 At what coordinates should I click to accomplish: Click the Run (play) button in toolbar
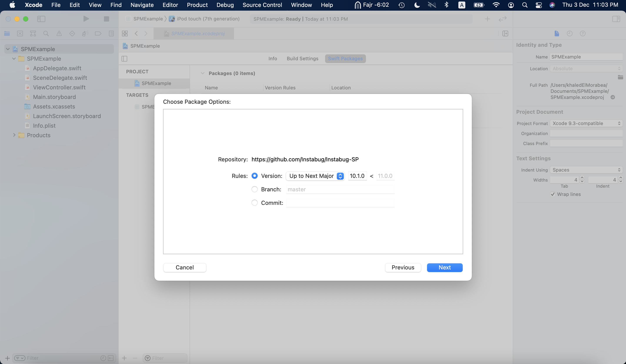pos(86,19)
